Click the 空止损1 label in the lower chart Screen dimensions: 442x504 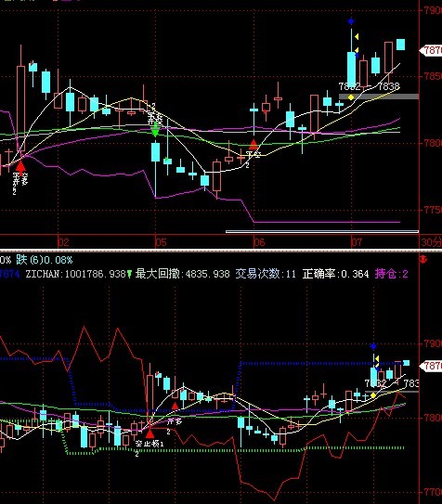[149, 444]
